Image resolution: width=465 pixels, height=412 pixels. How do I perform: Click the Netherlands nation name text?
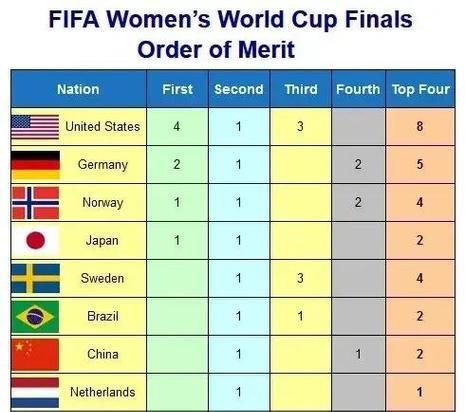coord(103,392)
